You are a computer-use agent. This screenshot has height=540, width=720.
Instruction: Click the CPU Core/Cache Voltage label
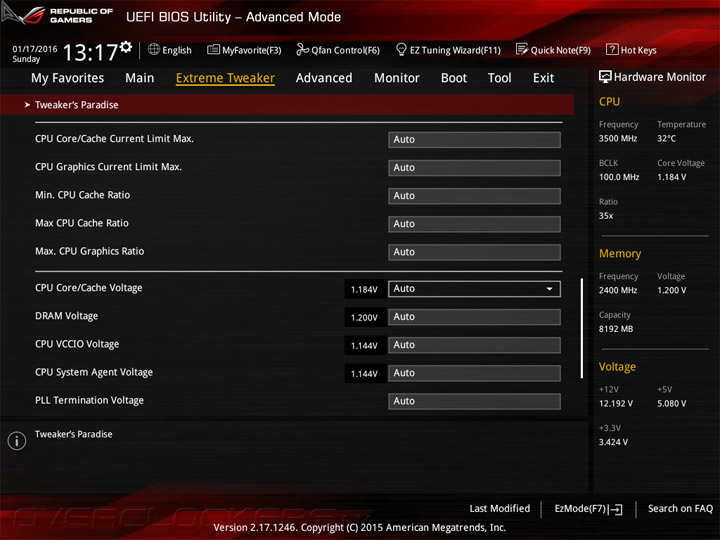pyautogui.click(x=89, y=288)
